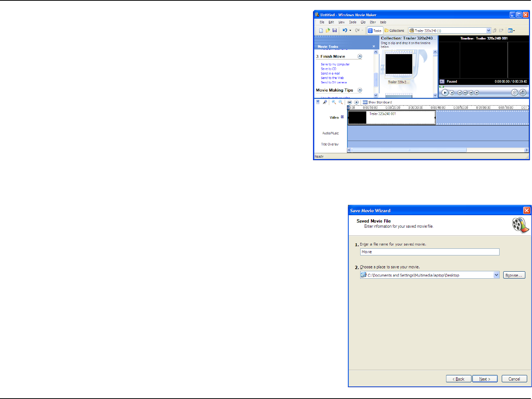The width and height of the screenshot is (532, 399).
Task: Click the Narrate Timeline microphone icon
Action: pyautogui.click(x=325, y=102)
